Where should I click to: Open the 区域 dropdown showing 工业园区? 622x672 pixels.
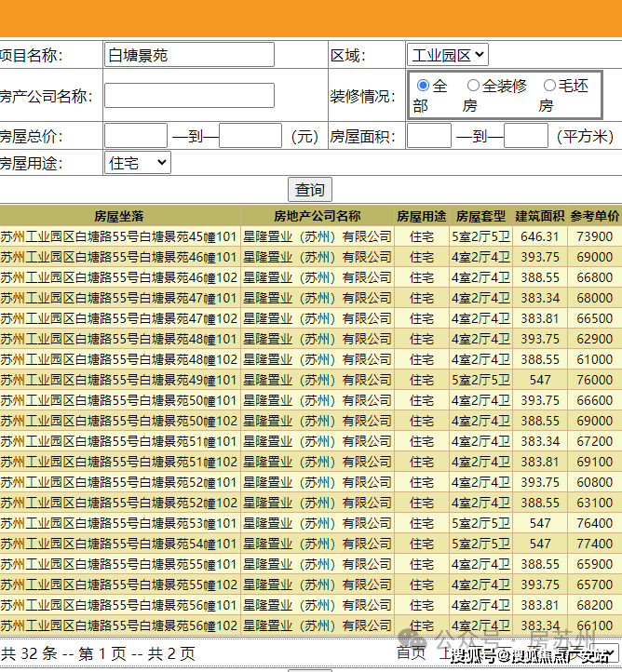pyautogui.click(x=447, y=55)
